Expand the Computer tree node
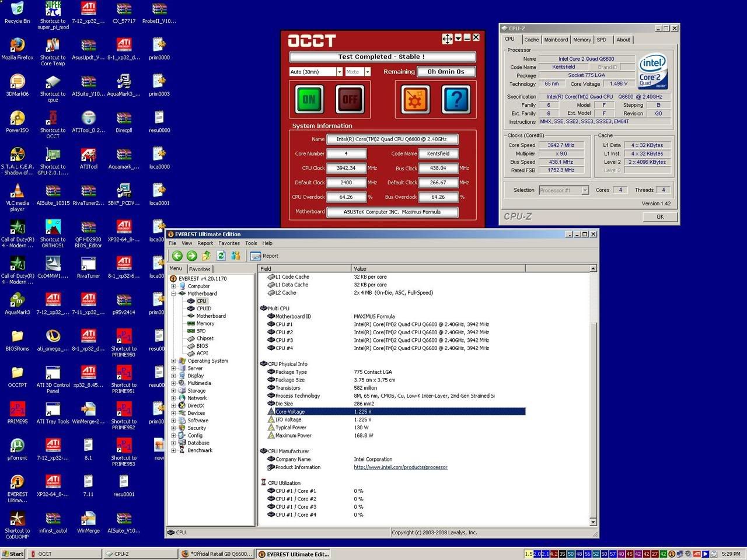Screen dimensions: 747x560 point(173,286)
